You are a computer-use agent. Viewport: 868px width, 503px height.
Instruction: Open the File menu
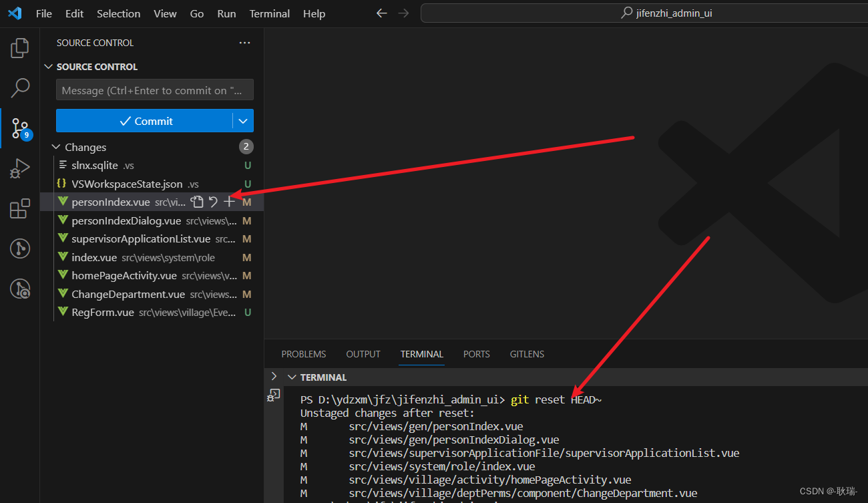(44, 13)
